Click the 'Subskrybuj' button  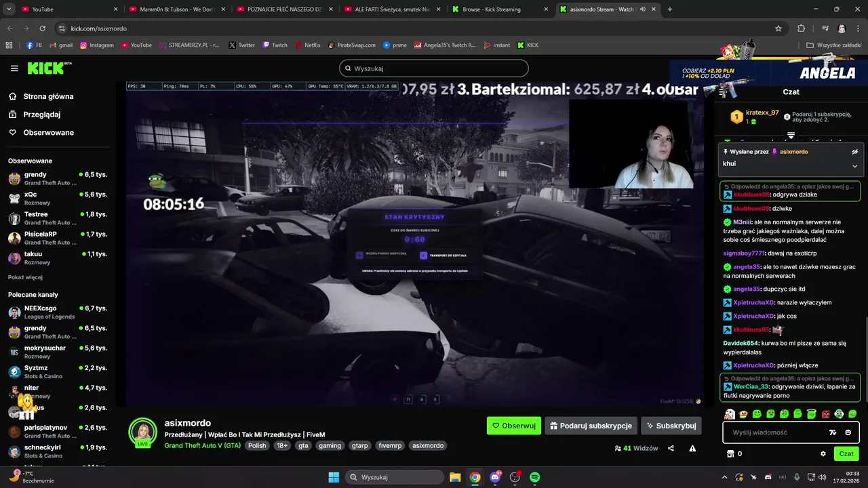(671, 426)
